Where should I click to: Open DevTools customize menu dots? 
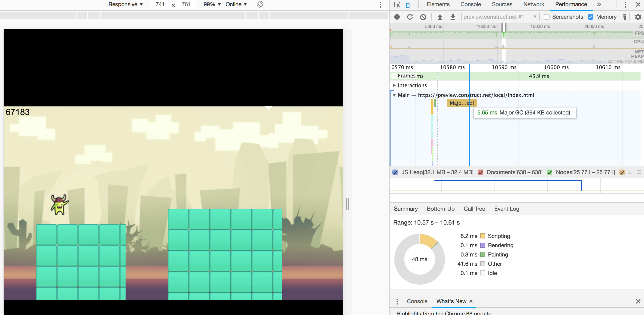625,4
